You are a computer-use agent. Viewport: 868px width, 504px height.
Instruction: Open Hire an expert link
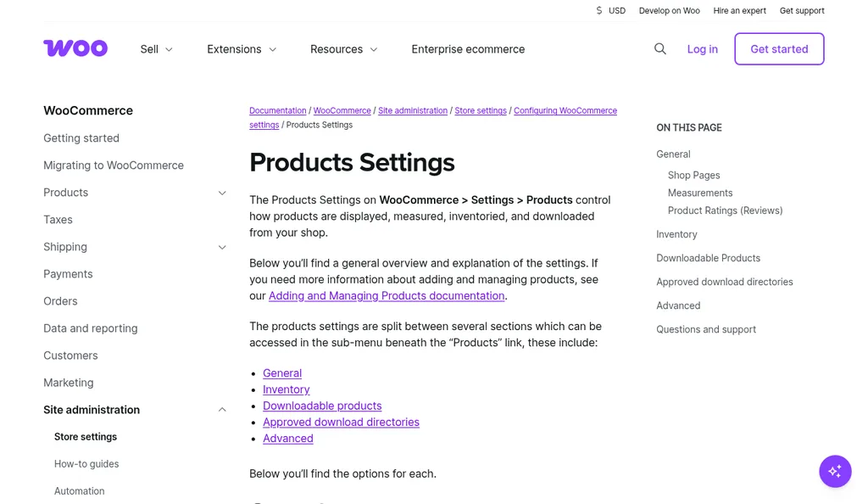point(739,10)
